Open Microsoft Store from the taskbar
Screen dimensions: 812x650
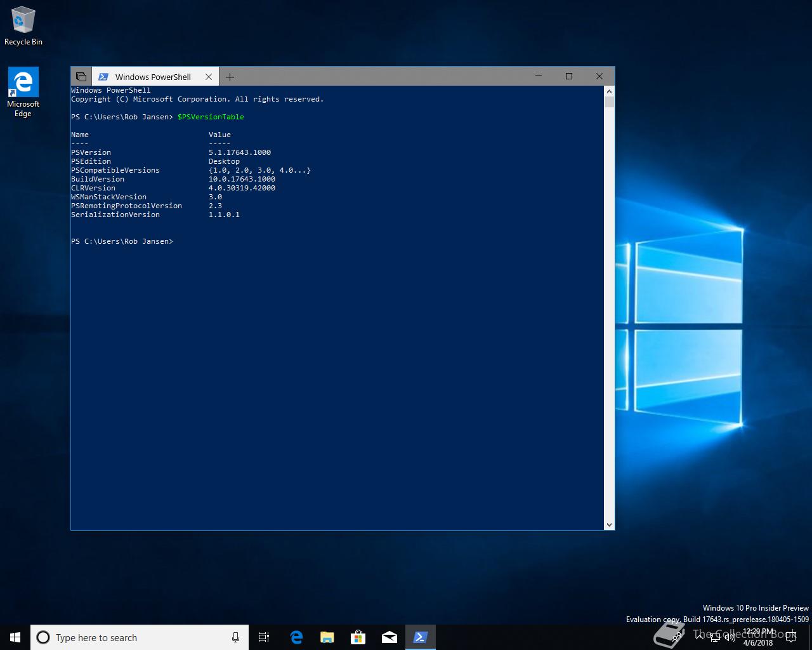(x=358, y=637)
